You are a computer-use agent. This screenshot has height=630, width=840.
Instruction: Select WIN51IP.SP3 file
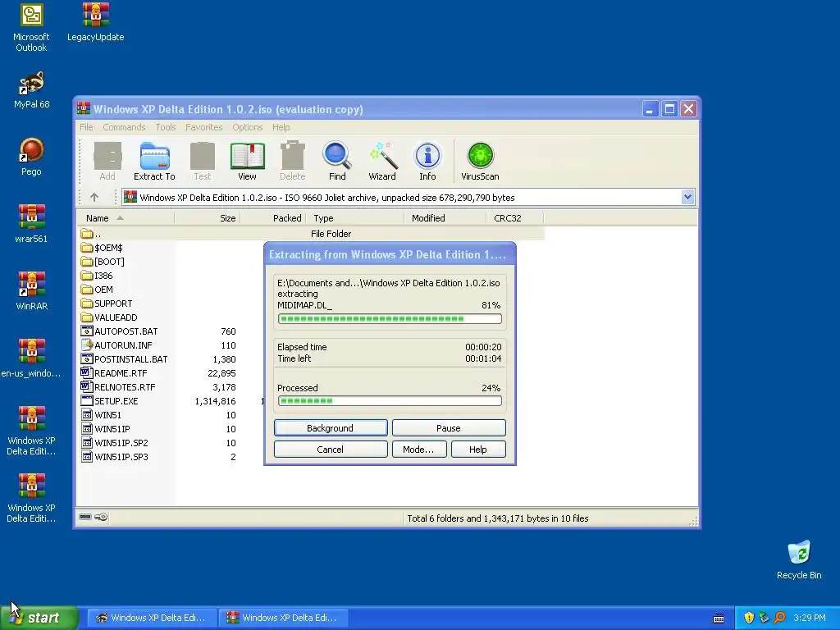pos(114,456)
